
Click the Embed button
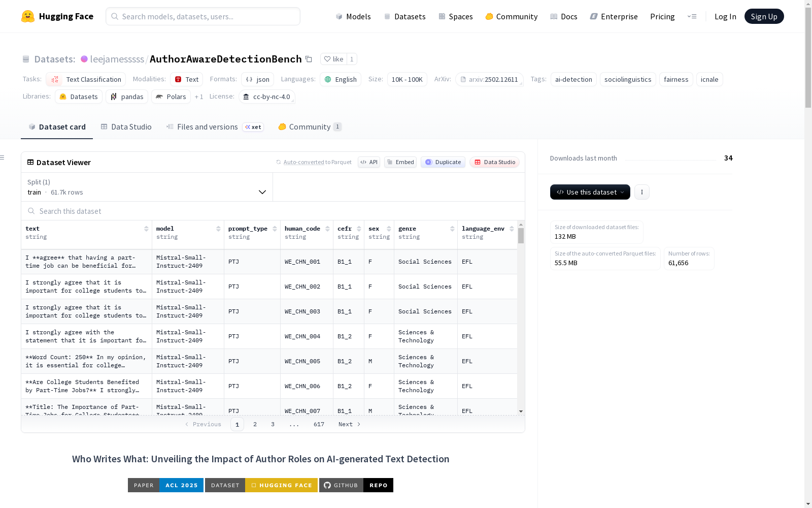point(400,162)
